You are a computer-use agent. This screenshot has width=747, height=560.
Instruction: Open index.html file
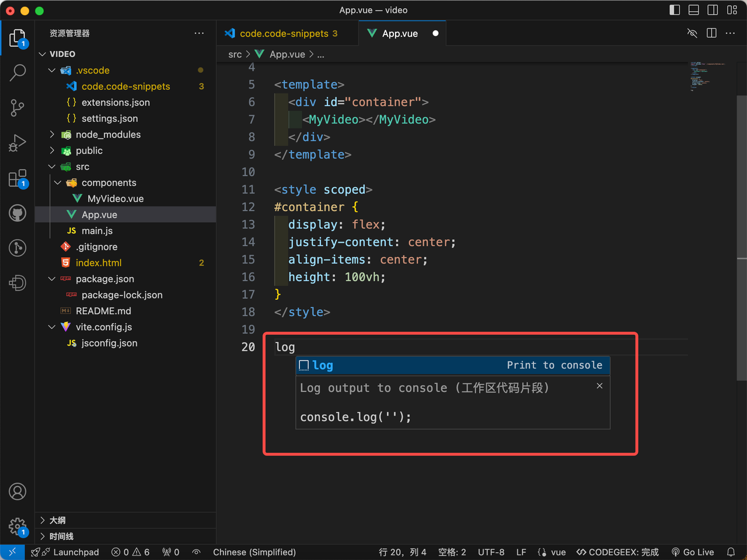pos(125,262)
